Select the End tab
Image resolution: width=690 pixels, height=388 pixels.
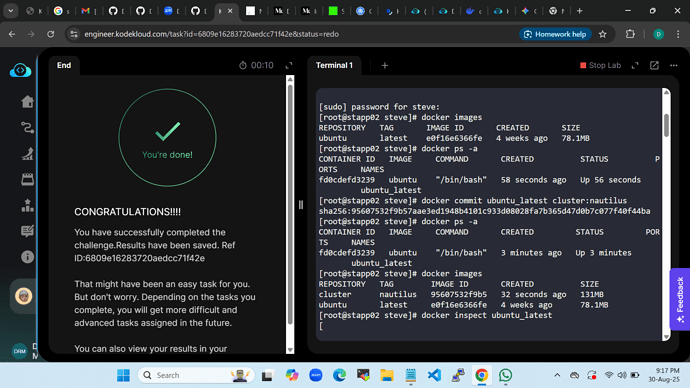[x=64, y=66]
